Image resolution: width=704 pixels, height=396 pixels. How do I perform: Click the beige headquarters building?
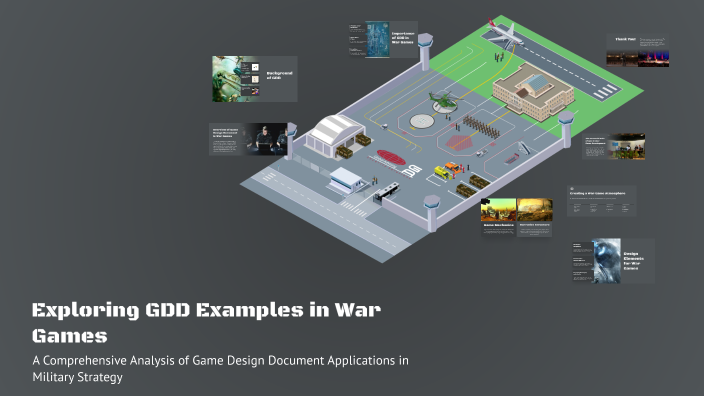pos(533,92)
